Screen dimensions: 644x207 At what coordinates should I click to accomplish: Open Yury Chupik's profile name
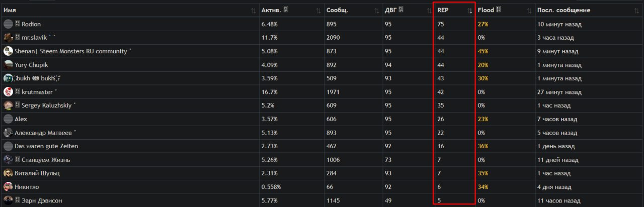tap(31, 65)
